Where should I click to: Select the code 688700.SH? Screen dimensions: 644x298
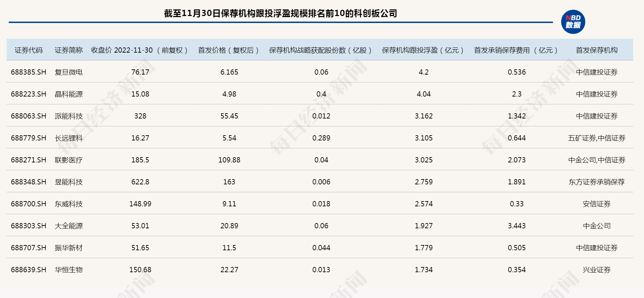pos(29,204)
